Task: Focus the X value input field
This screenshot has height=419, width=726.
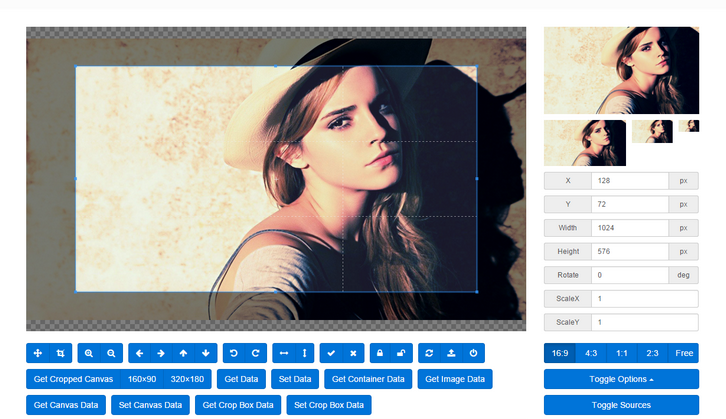Action: [630, 181]
